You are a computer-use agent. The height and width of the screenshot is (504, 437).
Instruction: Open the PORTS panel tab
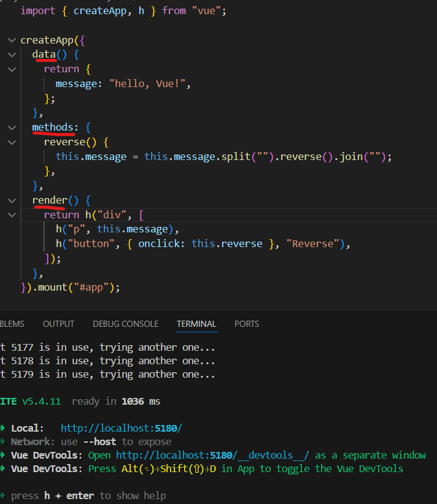[247, 324]
